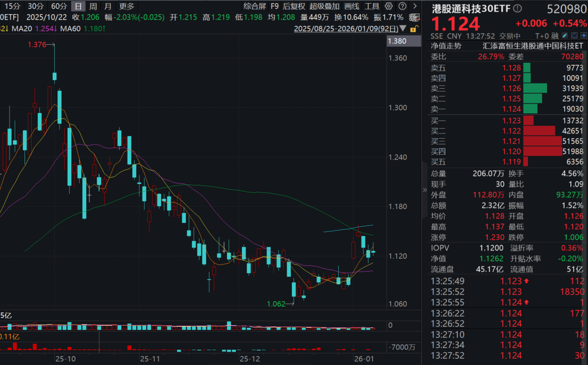588x365 pixels.
Task: Click the small quota icon after 振1.71%
Action: (x=413, y=16)
